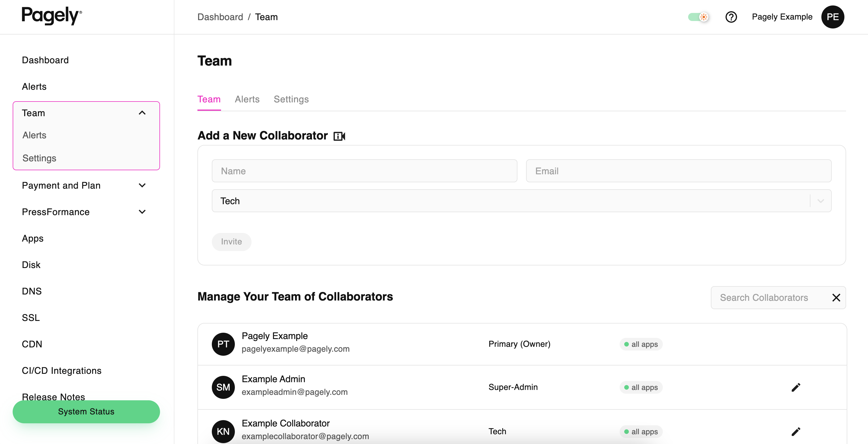Open the Tech role dropdown

pyautogui.click(x=521, y=201)
